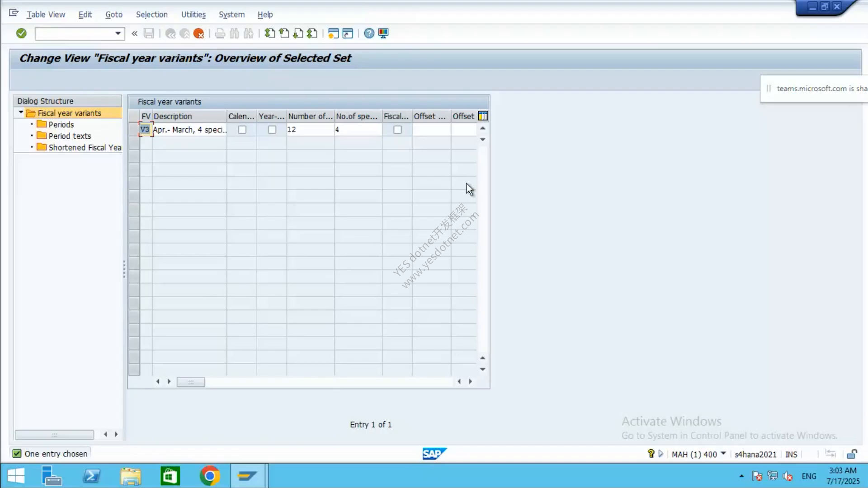The image size is (868, 488).
Task: Collapse the Fiscal year variants tree node
Action: (21, 113)
